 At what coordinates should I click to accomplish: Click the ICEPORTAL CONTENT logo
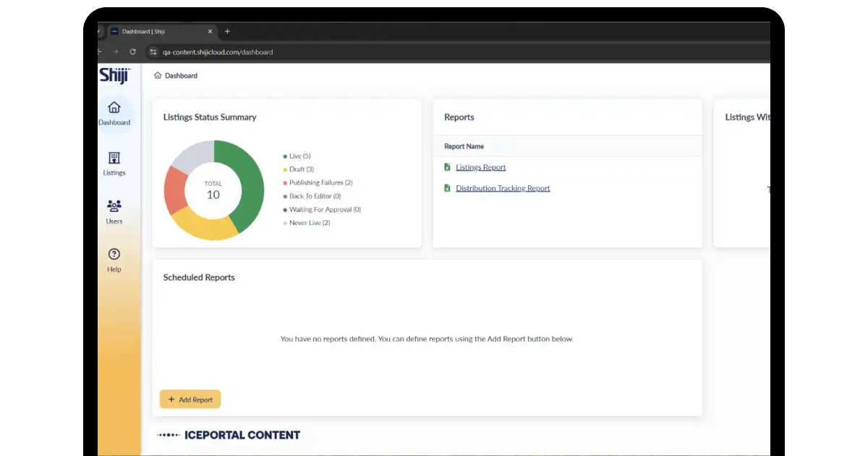(x=229, y=435)
